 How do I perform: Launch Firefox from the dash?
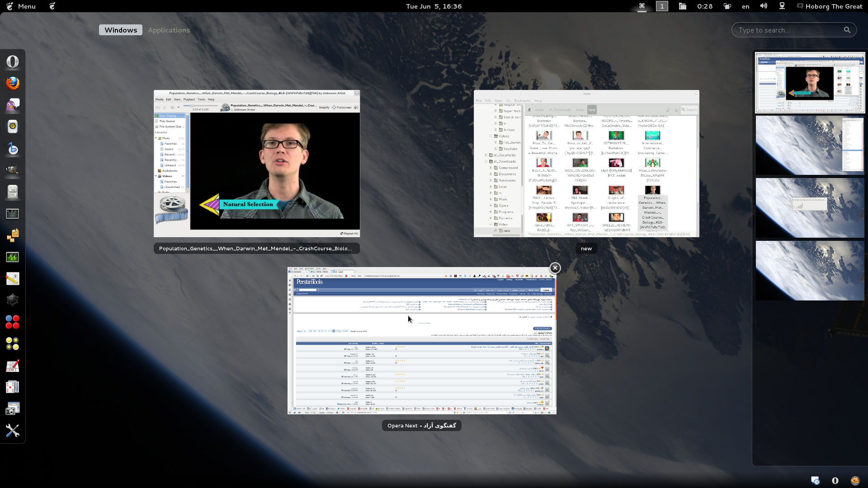[x=13, y=84]
